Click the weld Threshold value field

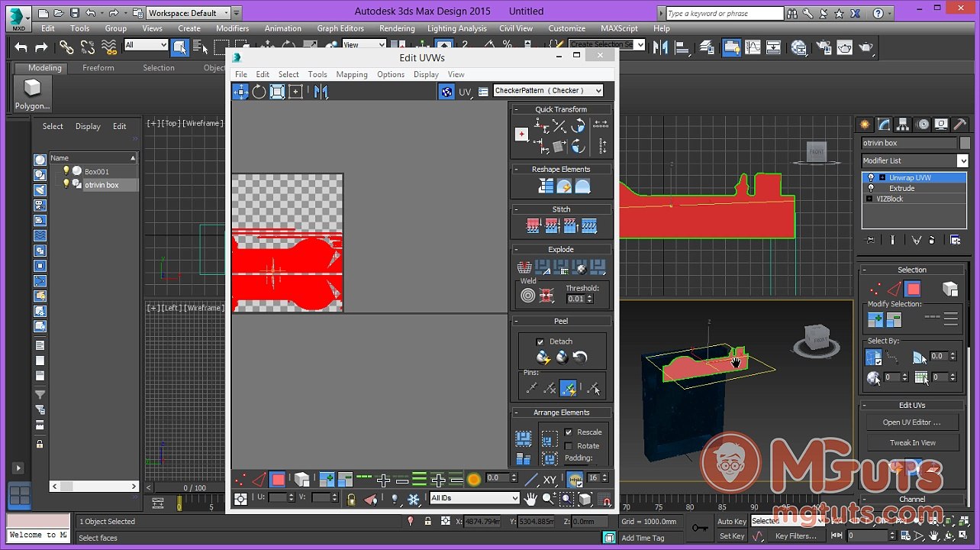(576, 299)
